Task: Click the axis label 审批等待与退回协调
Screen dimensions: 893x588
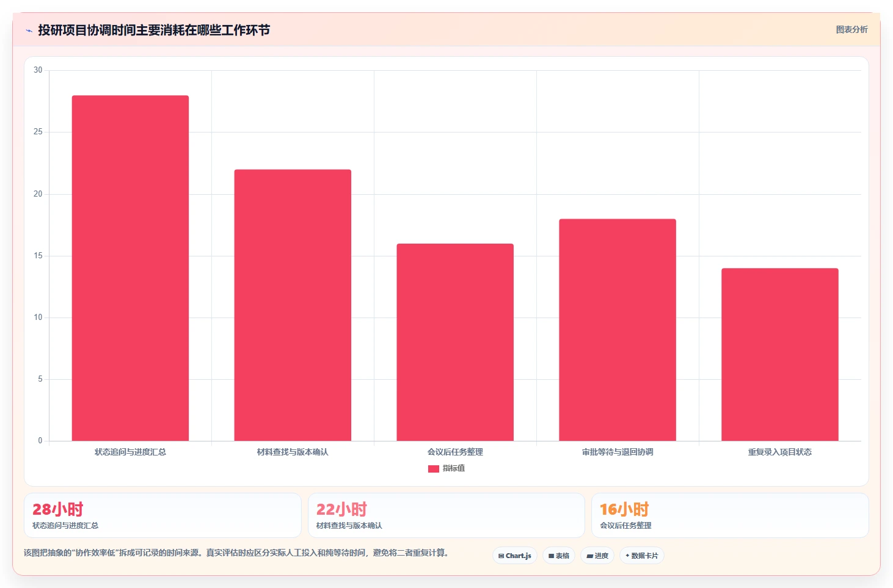Action: pos(618,452)
